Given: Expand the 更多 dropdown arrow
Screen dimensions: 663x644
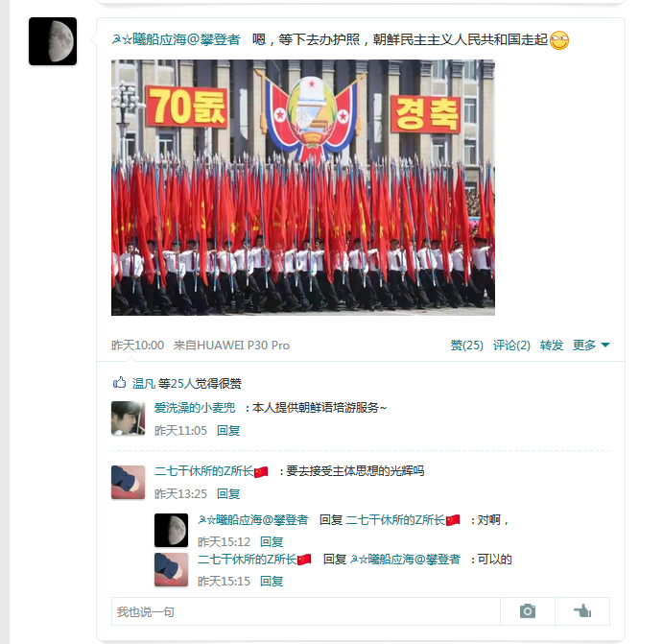Looking at the screenshot, I should tap(605, 346).
